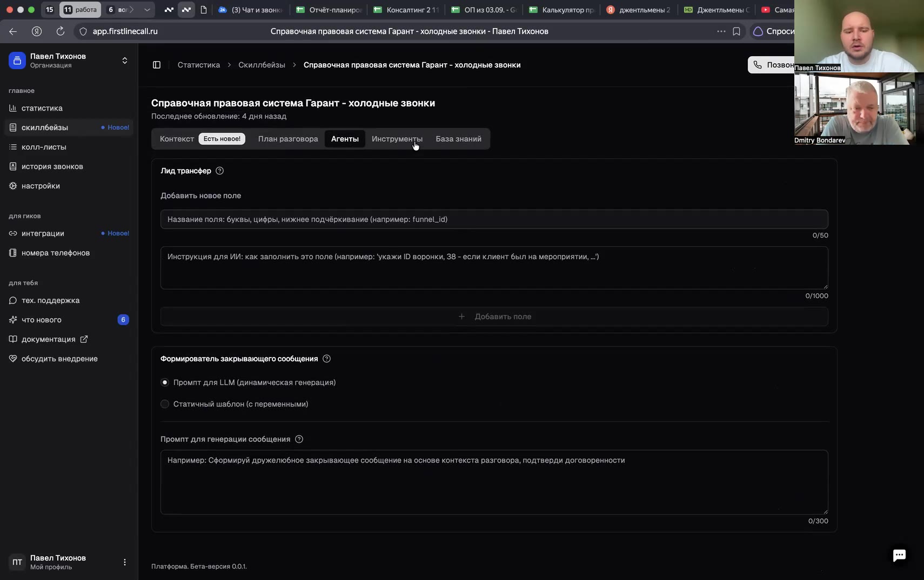
Task: Switch to База знаний tab
Action: (458, 139)
